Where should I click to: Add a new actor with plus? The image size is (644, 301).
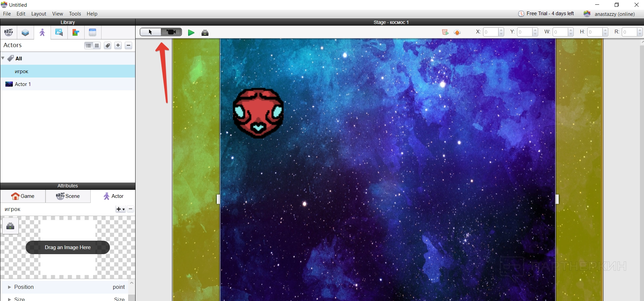pos(118,46)
